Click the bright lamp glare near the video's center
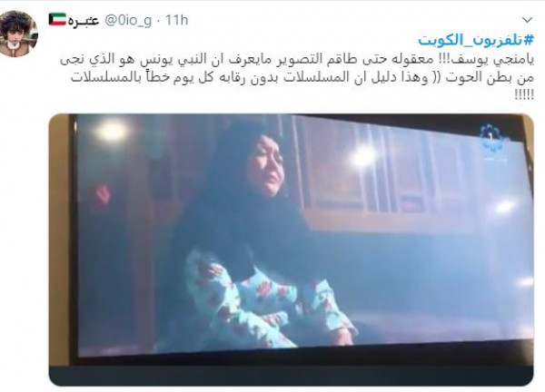This screenshot has height=392, width=545. pos(363,156)
